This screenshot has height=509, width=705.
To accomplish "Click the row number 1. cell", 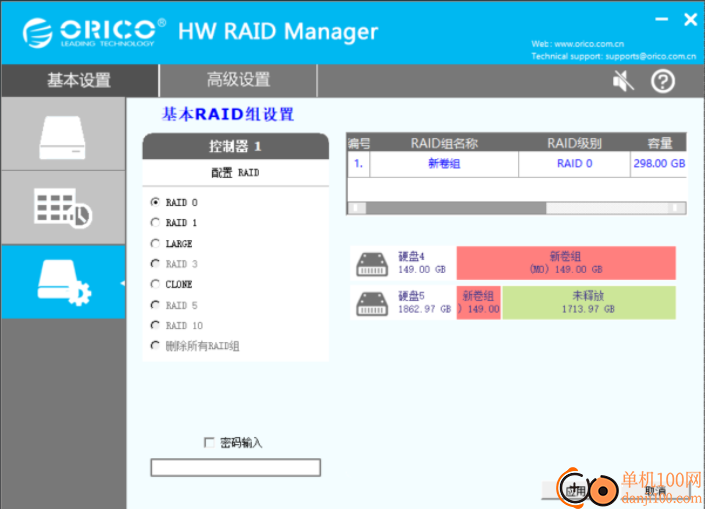I will (x=359, y=164).
